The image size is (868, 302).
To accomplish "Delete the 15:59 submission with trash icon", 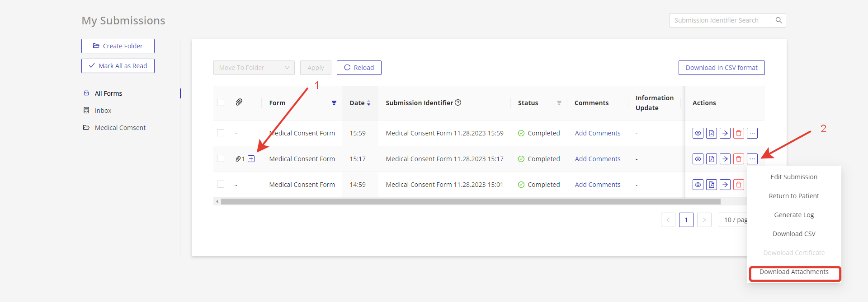I will (x=739, y=133).
